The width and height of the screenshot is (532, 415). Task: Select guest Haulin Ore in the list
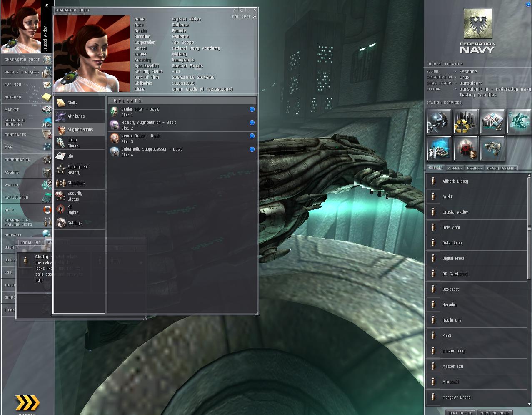(x=476, y=320)
